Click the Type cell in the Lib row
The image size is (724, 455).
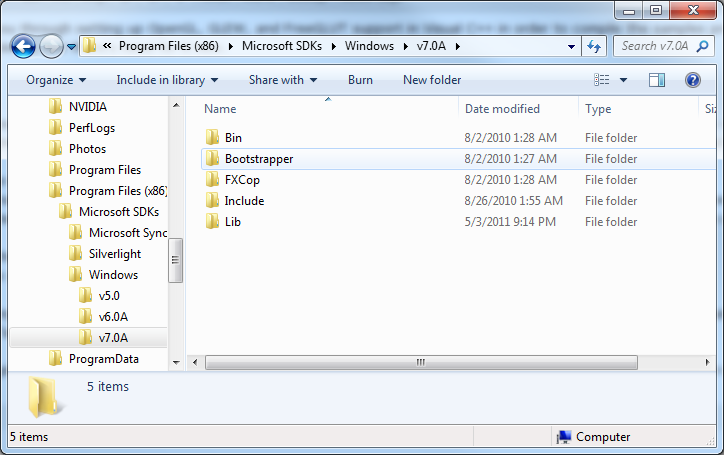(x=611, y=222)
